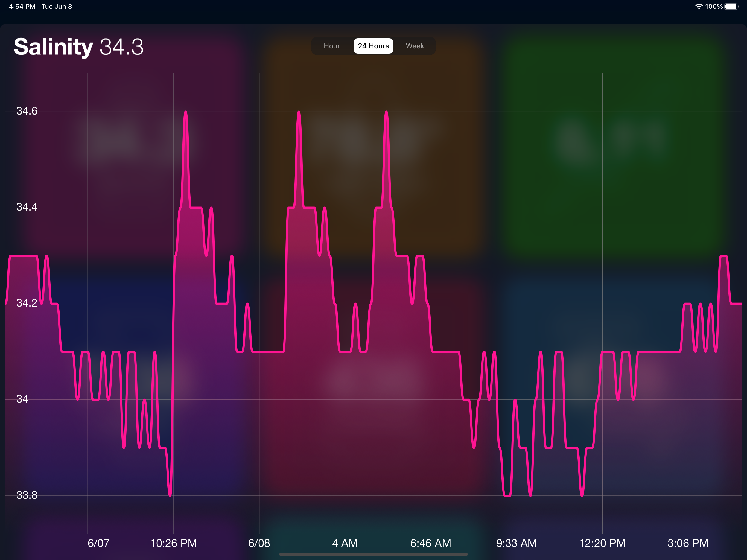Tap the 34.3 current salinity value
The image size is (747, 560).
[x=122, y=47]
